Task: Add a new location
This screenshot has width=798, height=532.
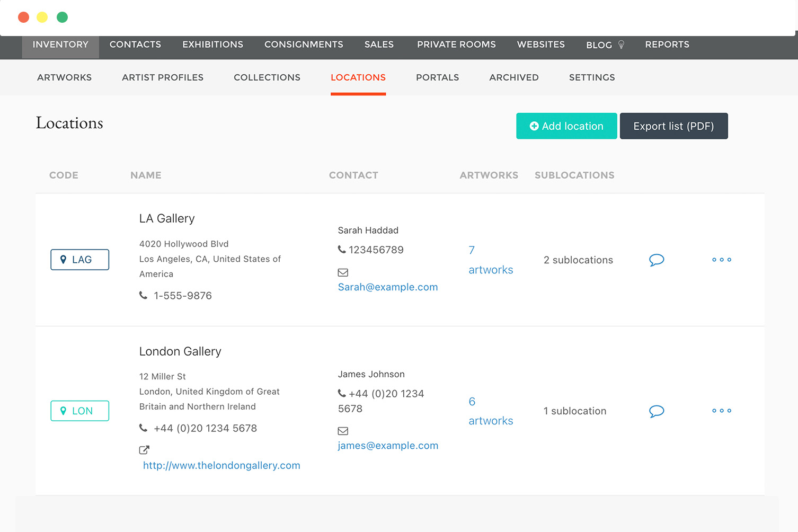Action: 566,126
